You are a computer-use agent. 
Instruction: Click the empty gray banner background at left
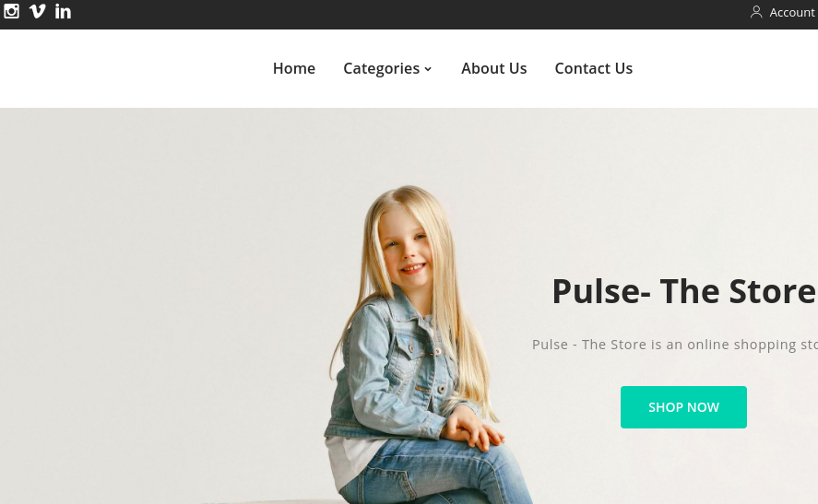tap(157, 302)
